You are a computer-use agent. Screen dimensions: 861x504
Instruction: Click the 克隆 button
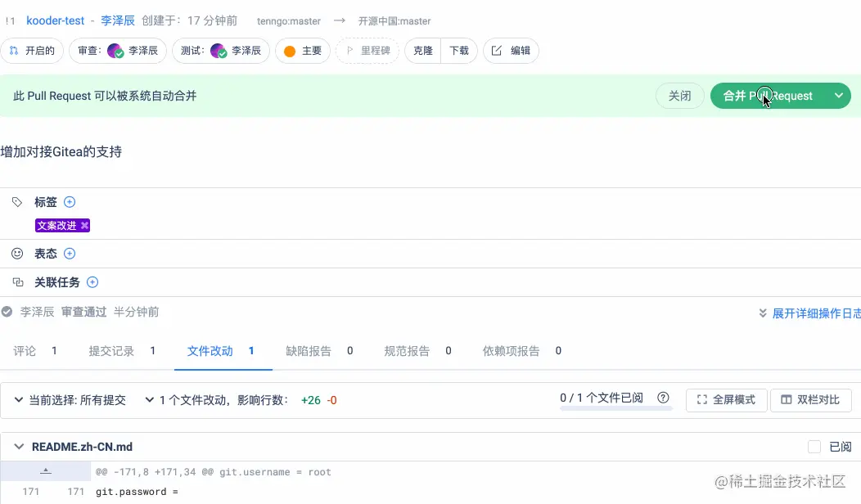pyautogui.click(x=423, y=51)
